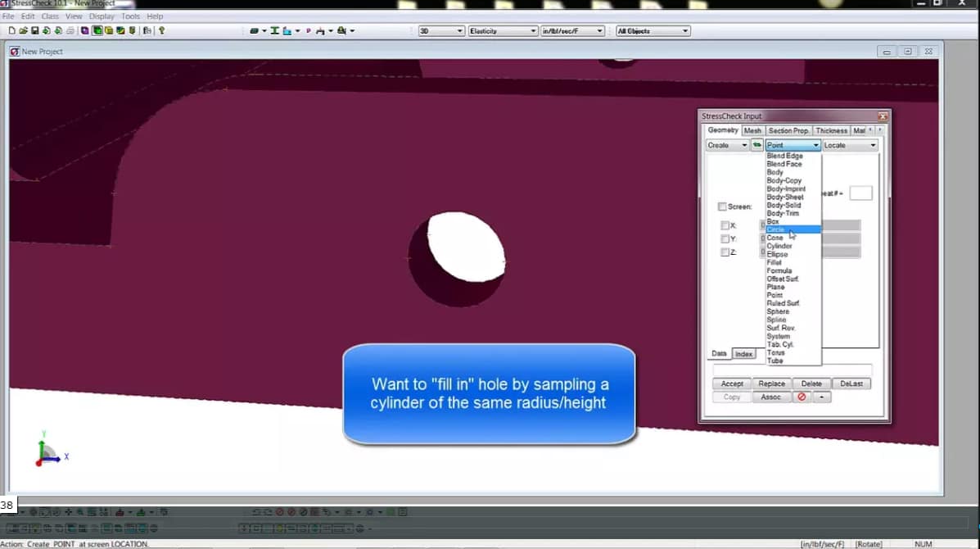Open the Tools menu
Screen dimensions: 980x549
pos(129,16)
